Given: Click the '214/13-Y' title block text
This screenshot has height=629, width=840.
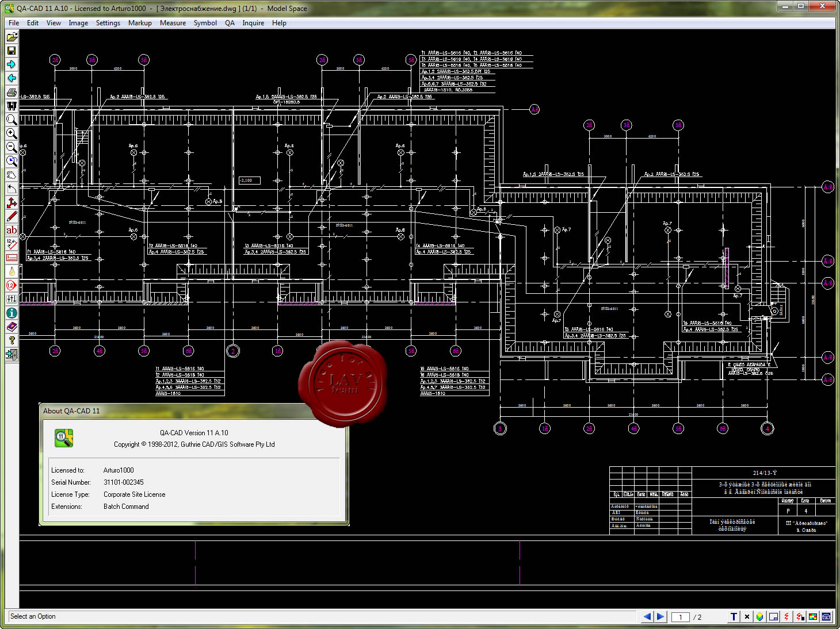Looking at the screenshot, I should pos(765,473).
